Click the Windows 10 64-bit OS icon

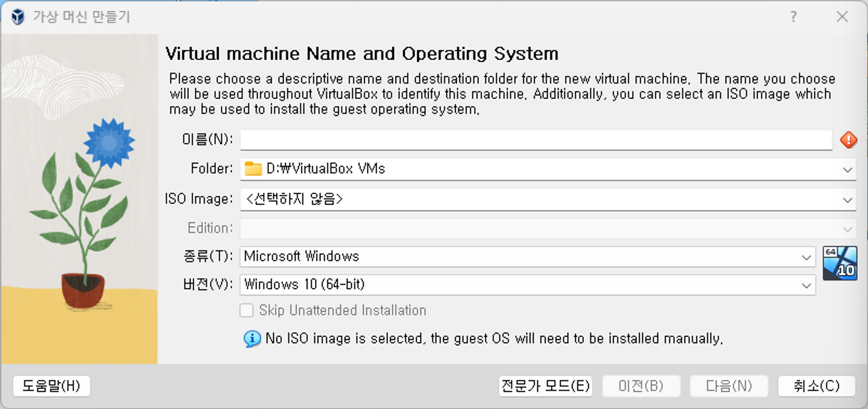click(840, 263)
